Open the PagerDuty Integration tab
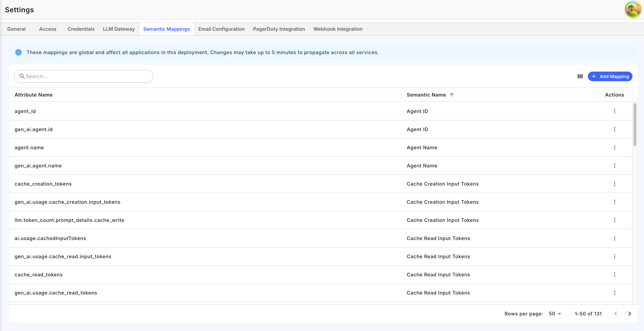 pyautogui.click(x=279, y=29)
